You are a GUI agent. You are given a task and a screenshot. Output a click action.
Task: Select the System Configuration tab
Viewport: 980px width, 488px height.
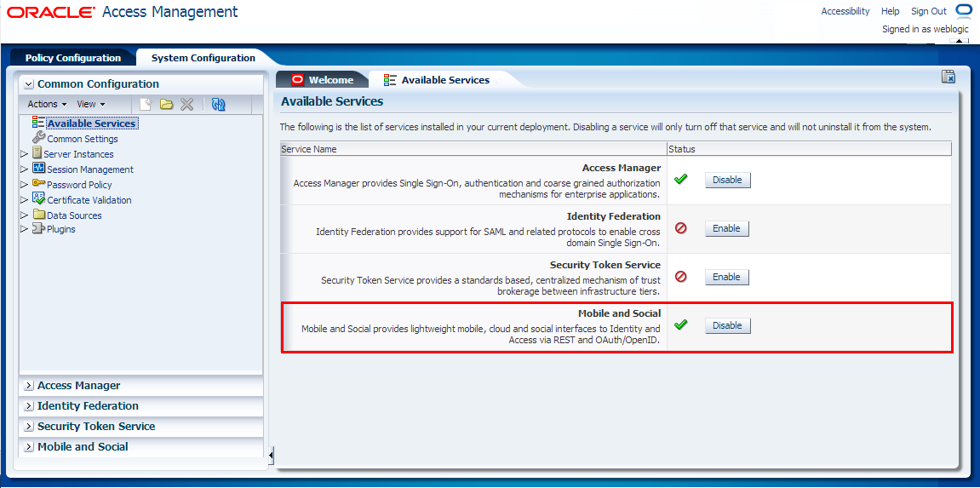[x=203, y=58]
